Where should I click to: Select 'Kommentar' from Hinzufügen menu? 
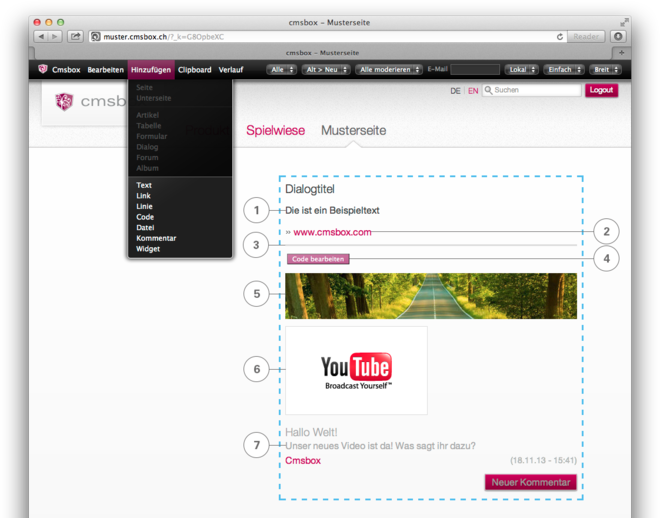(156, 238)
